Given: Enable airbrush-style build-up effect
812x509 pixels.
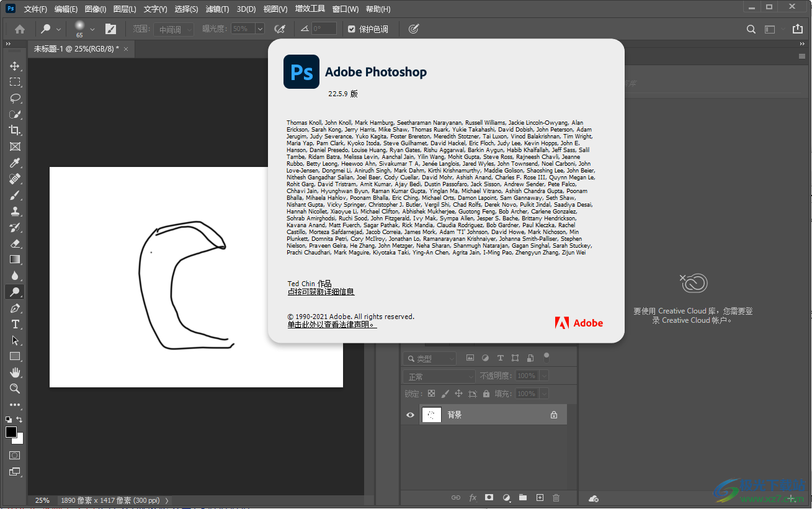Looking at the screenshot, I should (x=280, y=29).
